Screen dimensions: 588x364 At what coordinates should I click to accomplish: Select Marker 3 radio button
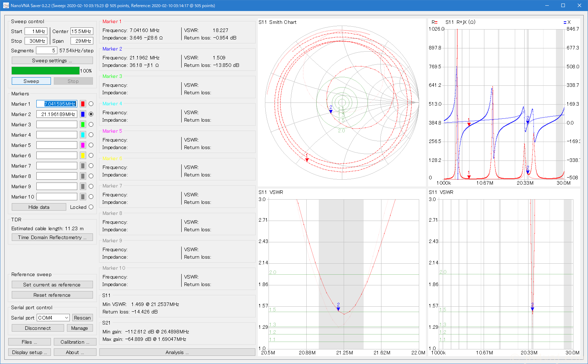(x=91, y=125)
